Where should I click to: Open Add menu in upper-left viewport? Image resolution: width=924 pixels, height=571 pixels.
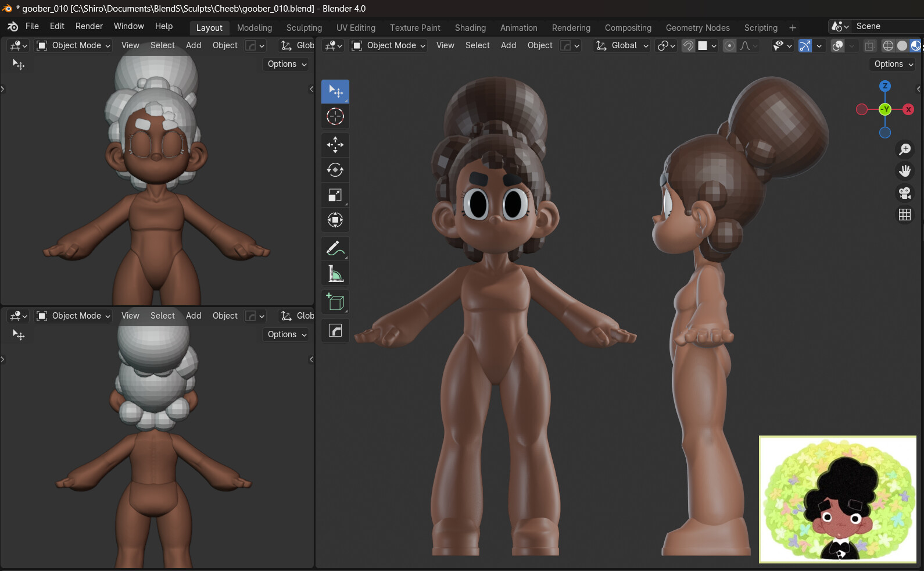pos(194,45)
